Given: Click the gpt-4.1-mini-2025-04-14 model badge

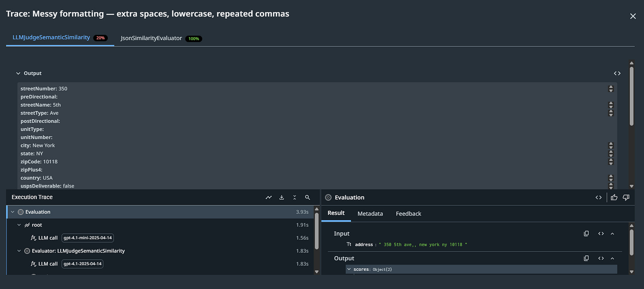Looking at the screenshot, I should 88,238.
